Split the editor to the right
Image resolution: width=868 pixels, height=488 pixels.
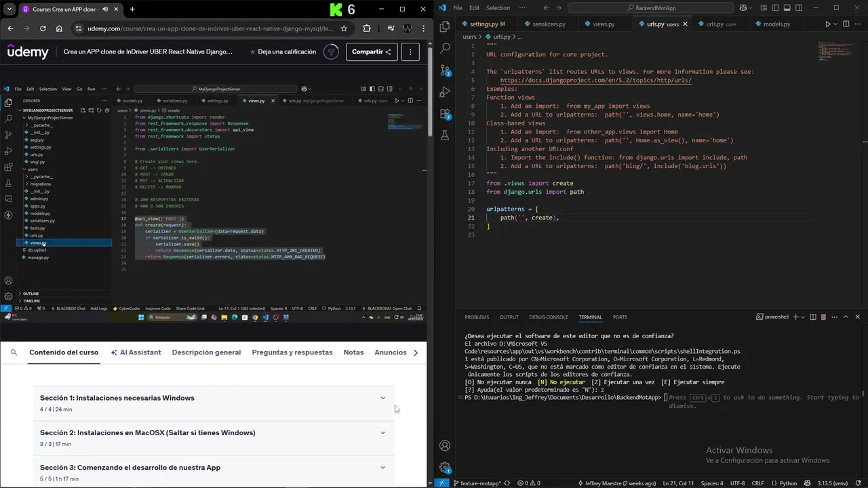coord(845,24)
